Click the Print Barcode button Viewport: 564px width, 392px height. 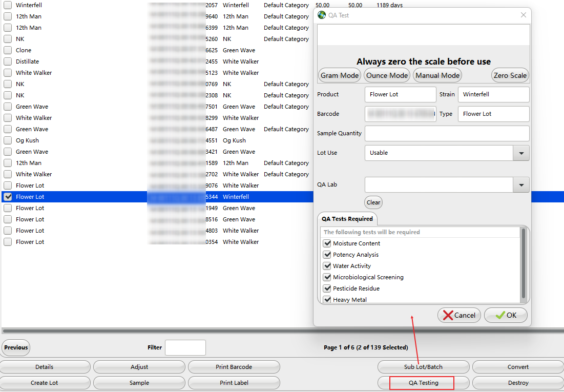click(x=234, y=367)
